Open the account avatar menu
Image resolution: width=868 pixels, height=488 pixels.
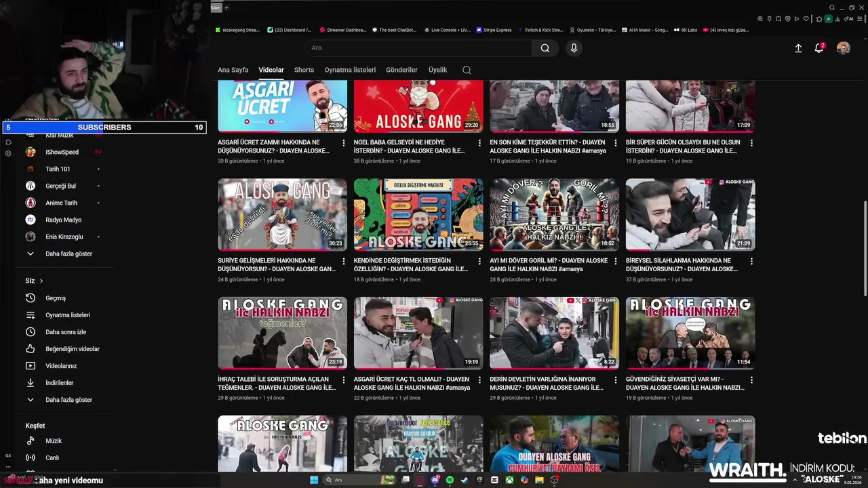(x=844, y=48)
